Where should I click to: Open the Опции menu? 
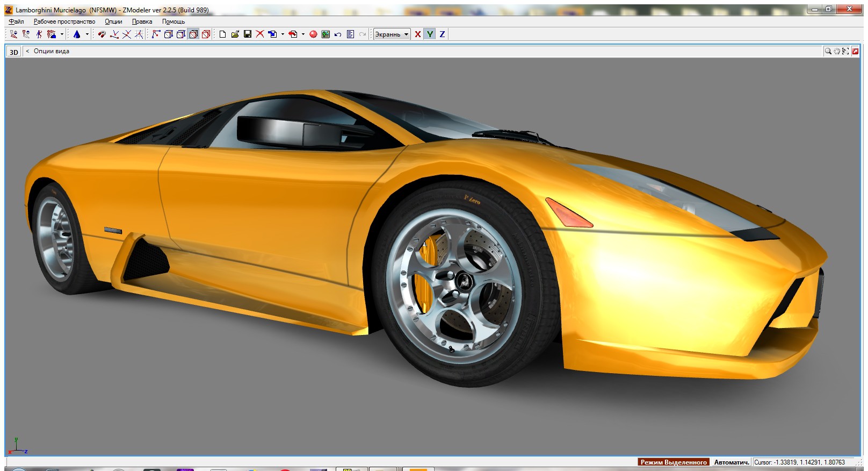pyautogui.click(x=113, y=22)
